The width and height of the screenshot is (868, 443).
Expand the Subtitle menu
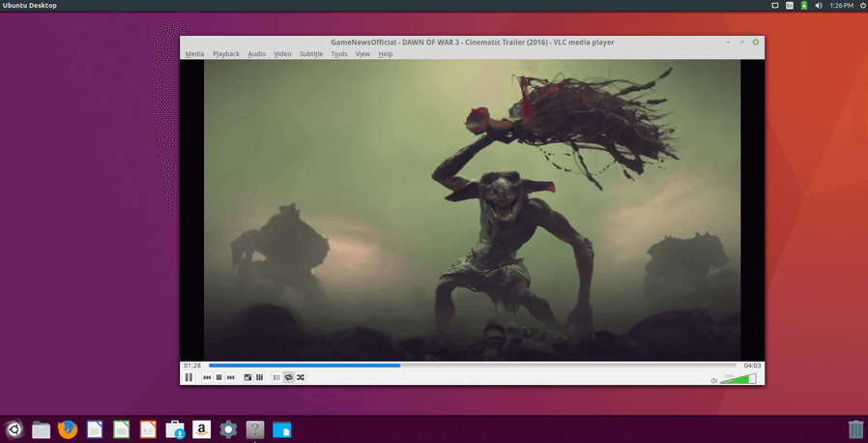tap(311, 54)
